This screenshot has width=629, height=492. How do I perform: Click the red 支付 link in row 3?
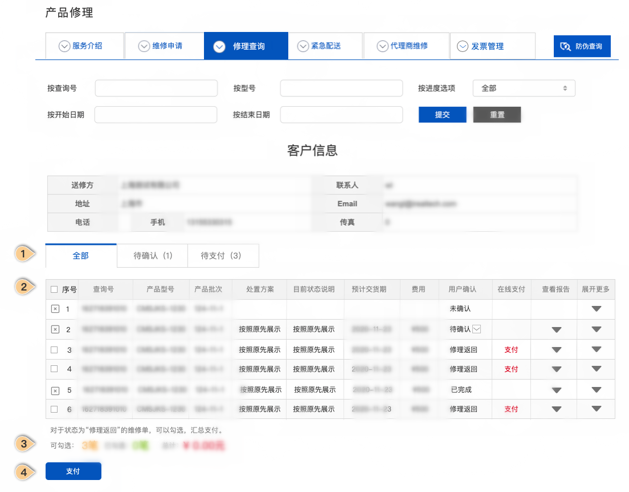point(511,350)
